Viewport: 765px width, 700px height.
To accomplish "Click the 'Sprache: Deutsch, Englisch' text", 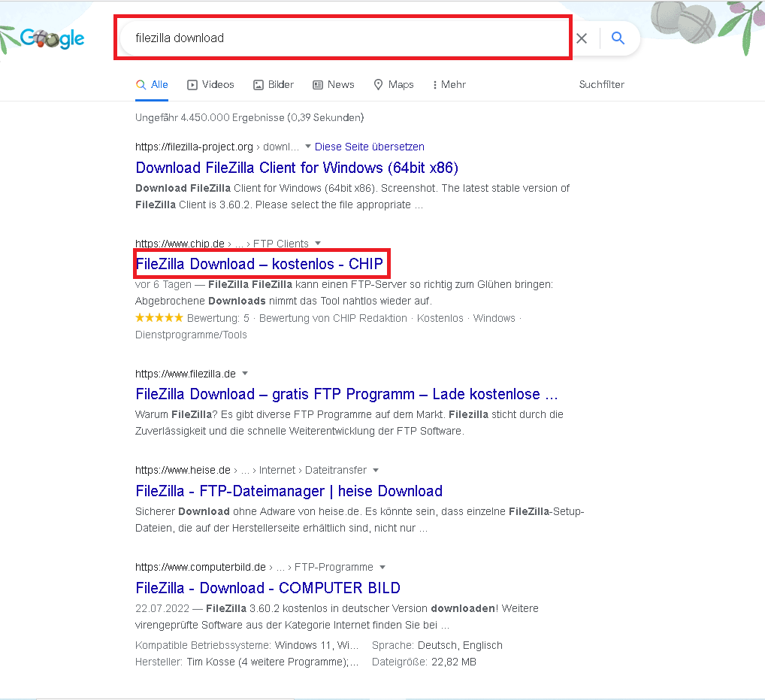I will click(x=437, y=645).
